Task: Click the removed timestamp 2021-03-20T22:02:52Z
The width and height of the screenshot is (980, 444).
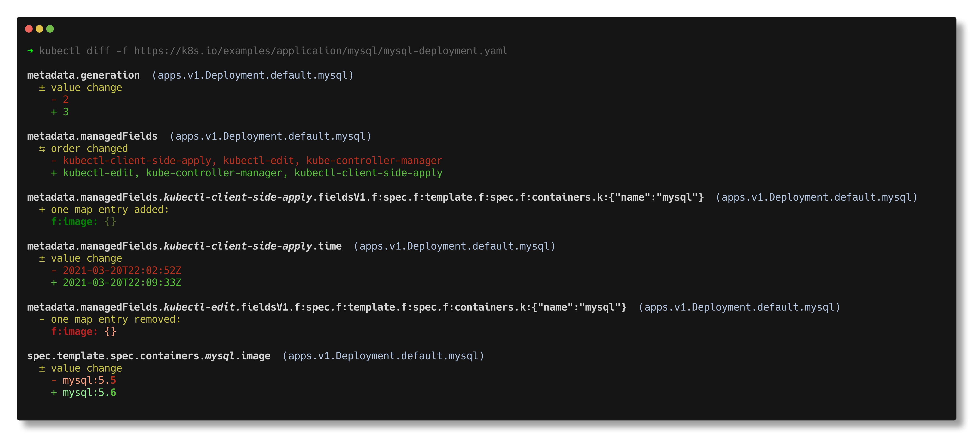Action: pyautogui.click(x=122, y=271)
